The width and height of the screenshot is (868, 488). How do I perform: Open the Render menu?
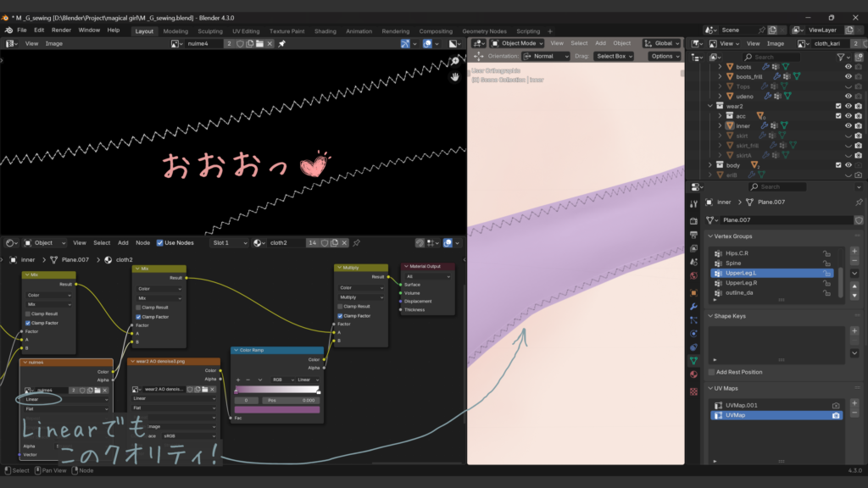pos(61,30)
